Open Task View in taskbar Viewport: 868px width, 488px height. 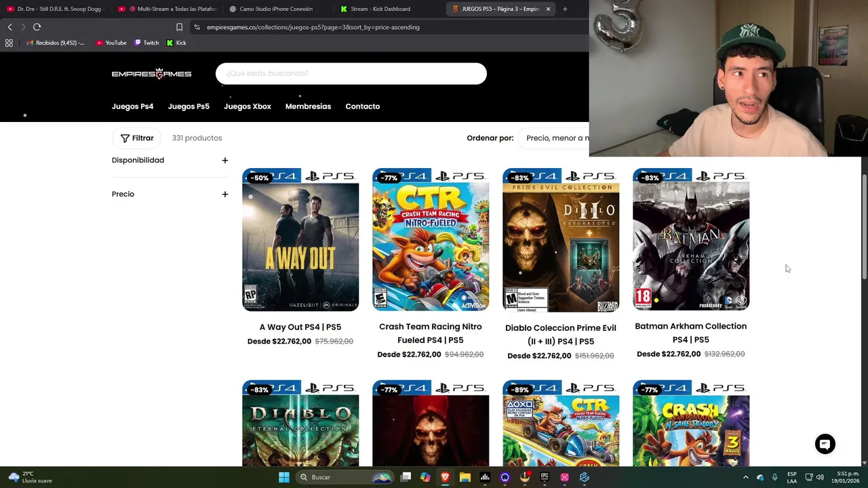(406, 477)
